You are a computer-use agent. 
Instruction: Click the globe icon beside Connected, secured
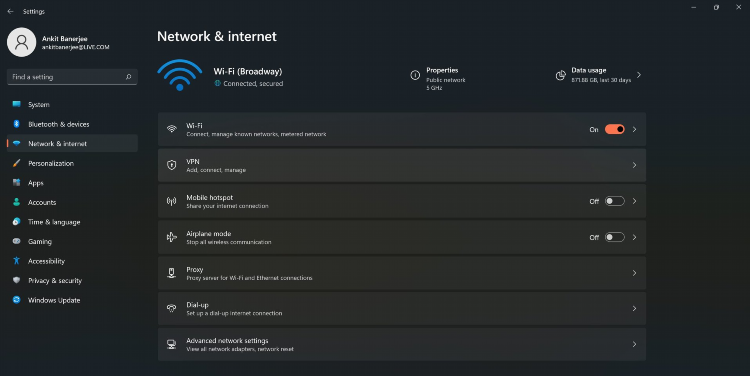[218, 83]
